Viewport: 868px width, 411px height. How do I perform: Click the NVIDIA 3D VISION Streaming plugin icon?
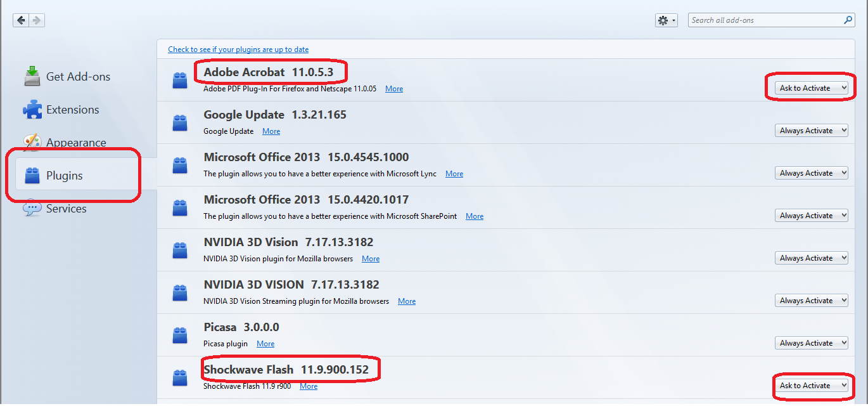180,292
